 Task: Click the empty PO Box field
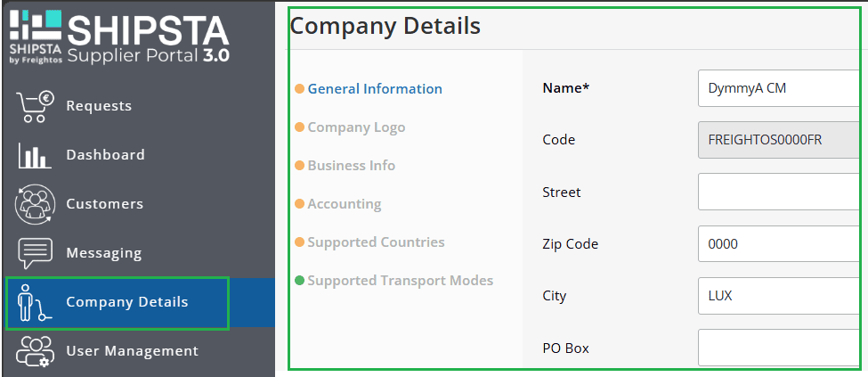[779, 348]
